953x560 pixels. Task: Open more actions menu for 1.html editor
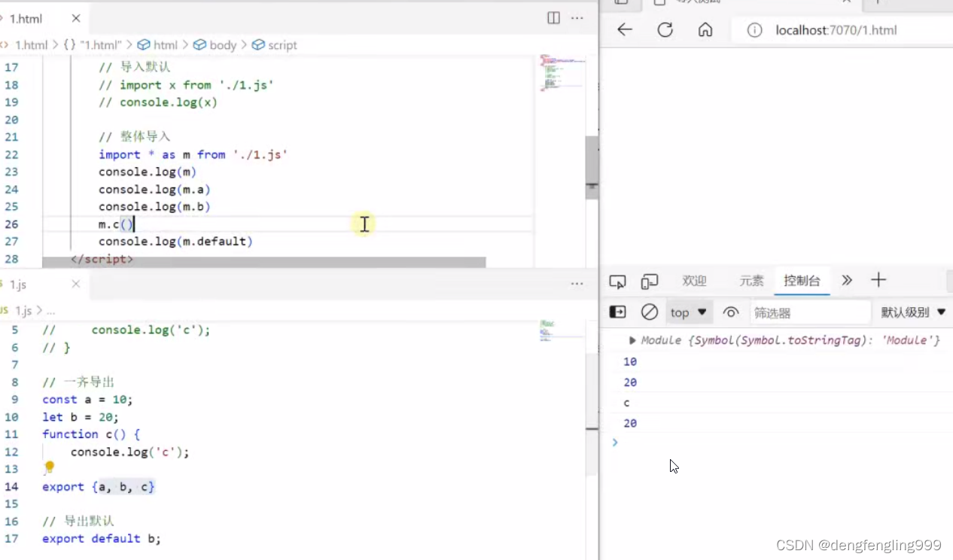(577, 18)
